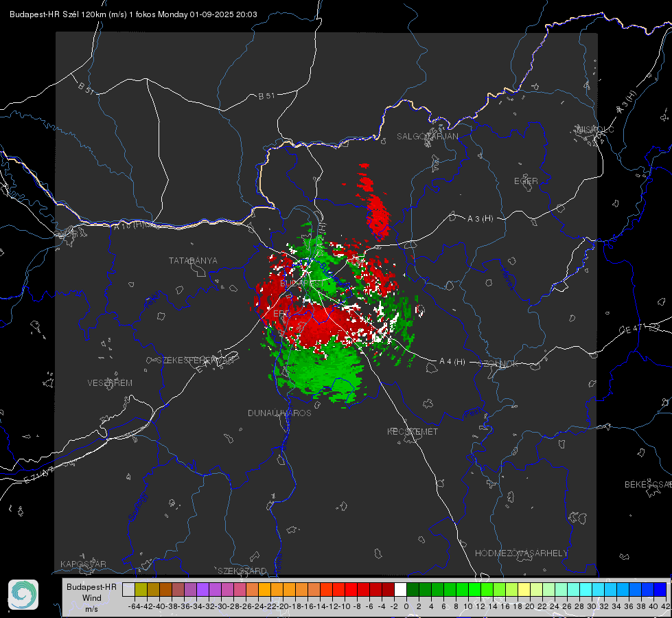Click the swirl logo icon at bottom left
This screenshot has height=618, width=672.
(x=23, y=595)
